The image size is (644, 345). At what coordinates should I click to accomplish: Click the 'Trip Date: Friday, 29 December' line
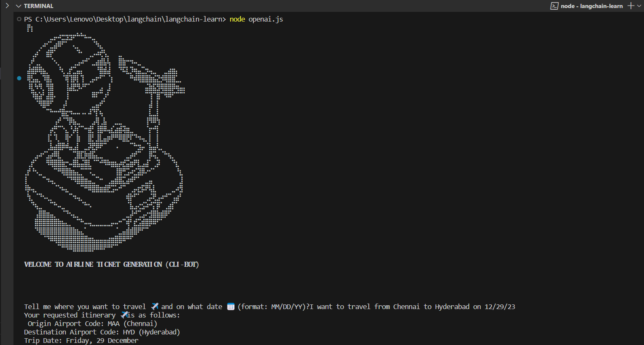coord(81,340)
